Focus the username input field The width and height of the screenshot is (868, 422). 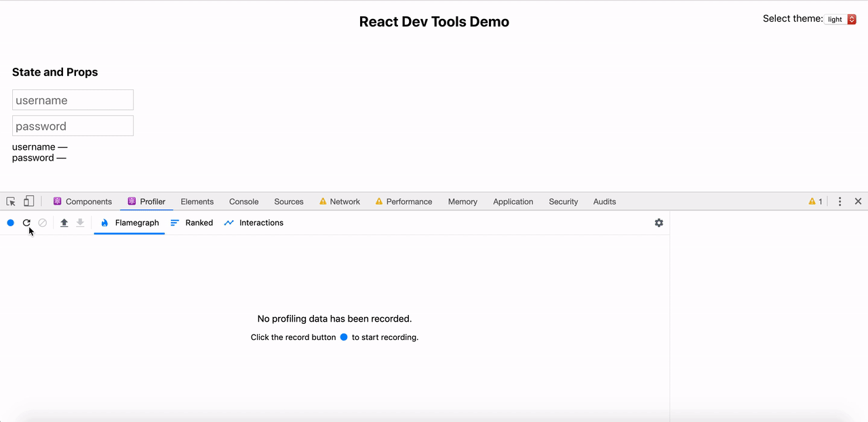pyautogui.click(x=73, y=100)
